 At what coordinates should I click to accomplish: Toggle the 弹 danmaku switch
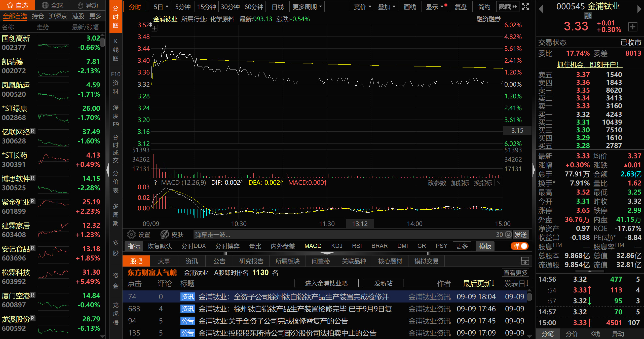pyautogui.click(x=520, y=246)
